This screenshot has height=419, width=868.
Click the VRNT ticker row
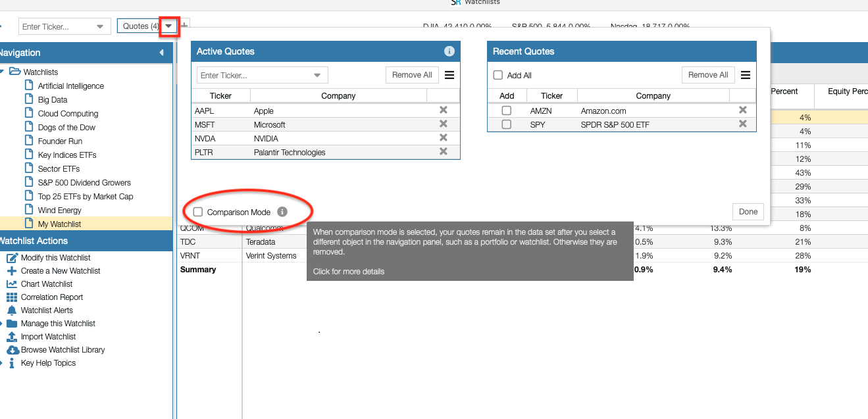pos(190,256)
